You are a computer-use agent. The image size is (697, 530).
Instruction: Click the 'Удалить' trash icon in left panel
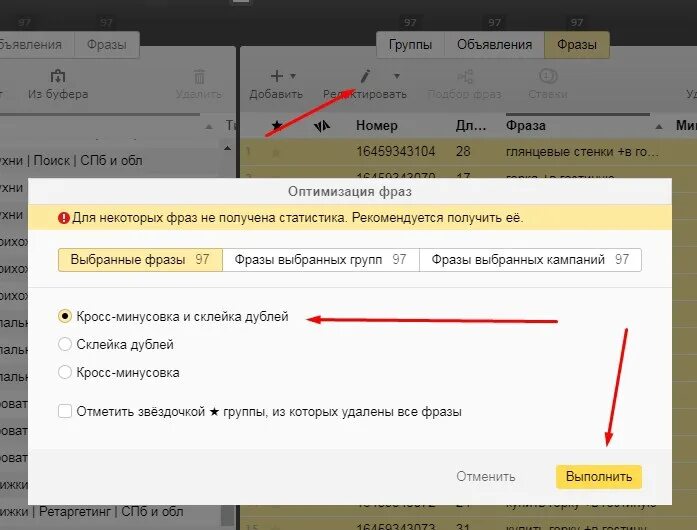click(199, 76)
